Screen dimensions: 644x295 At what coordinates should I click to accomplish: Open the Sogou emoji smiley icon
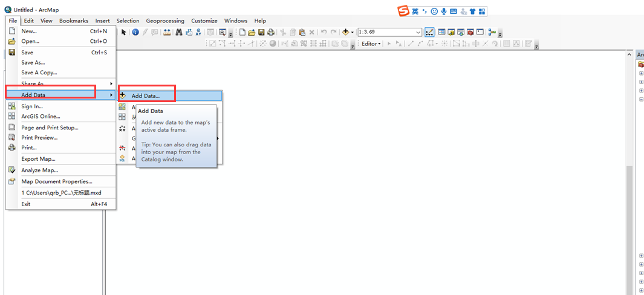click(434, 11)
